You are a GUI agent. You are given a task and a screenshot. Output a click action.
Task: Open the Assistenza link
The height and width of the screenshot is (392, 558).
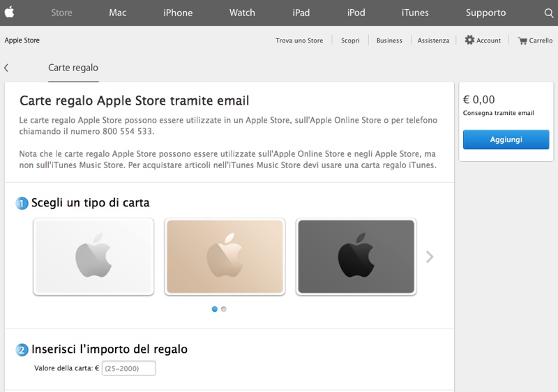click(433, 40)
